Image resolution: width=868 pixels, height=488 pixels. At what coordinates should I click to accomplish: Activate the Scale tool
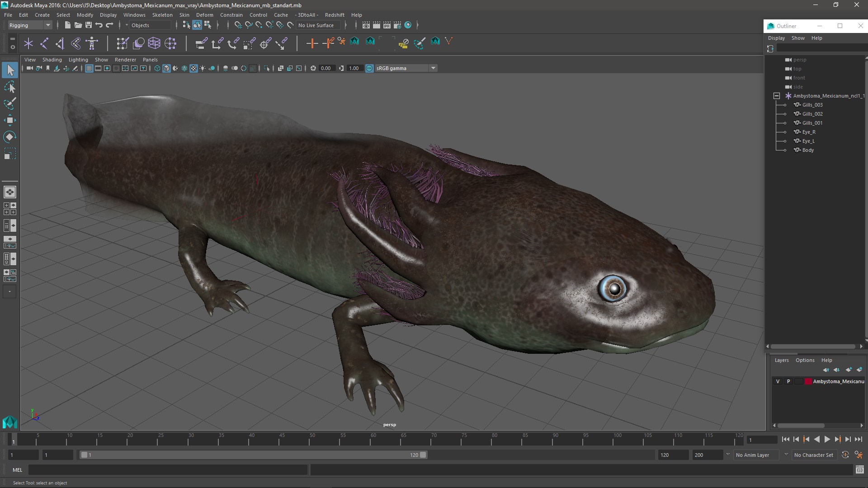coord(10,154)
